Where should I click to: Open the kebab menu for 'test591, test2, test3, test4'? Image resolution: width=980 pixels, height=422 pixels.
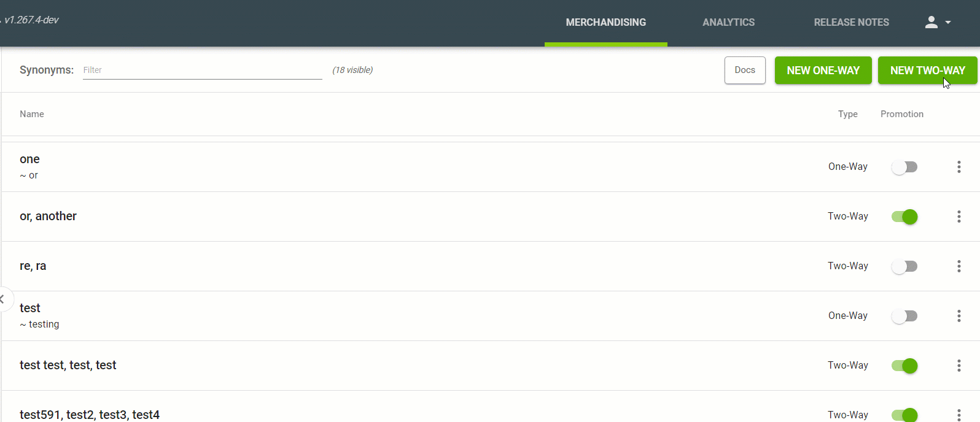(x=959, y=415)
